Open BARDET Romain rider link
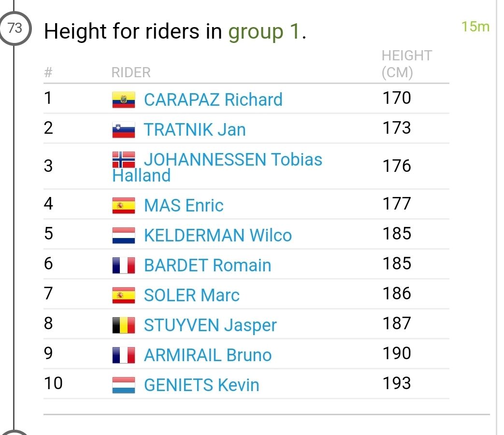 pos(207,266)
